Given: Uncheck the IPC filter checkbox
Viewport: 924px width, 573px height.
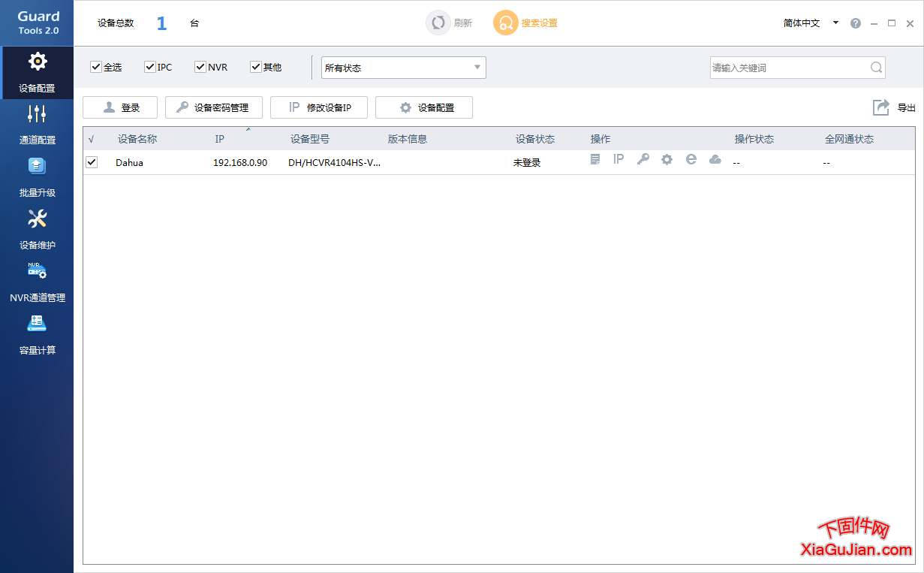Looking at the screenshot, I should coord(150,68).
